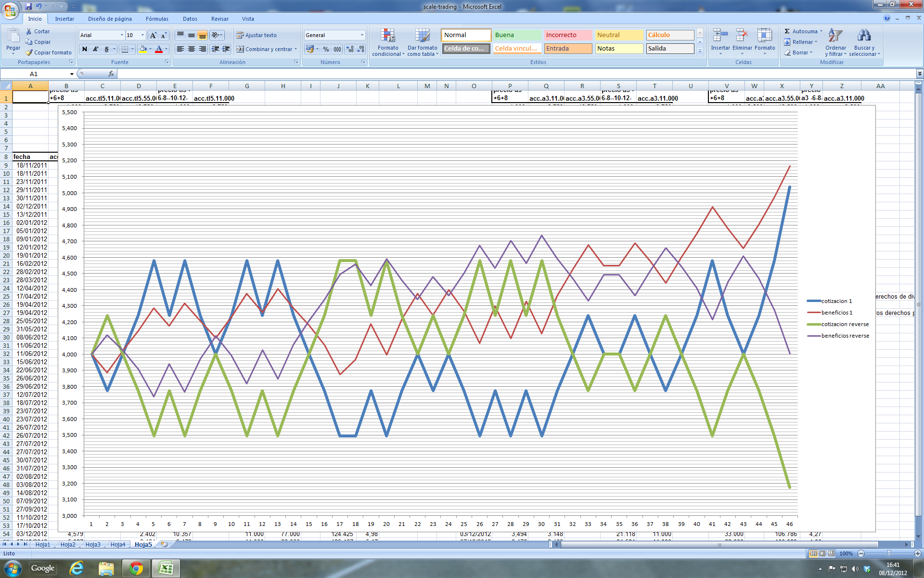Click the yellow fill color bucket

point(143,49)
